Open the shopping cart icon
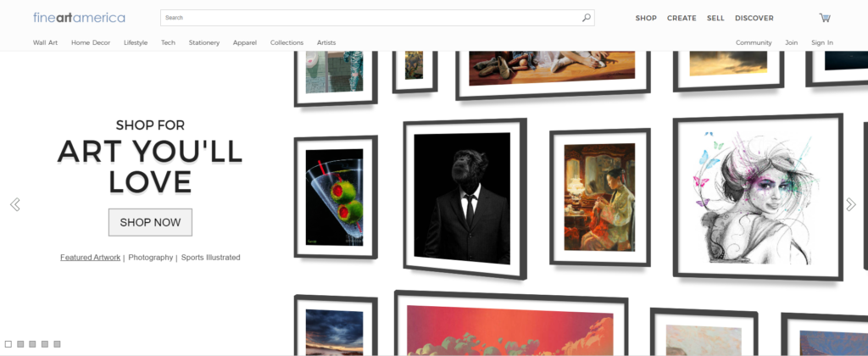Viewport: 868px width, 356px height. (825, 18)
